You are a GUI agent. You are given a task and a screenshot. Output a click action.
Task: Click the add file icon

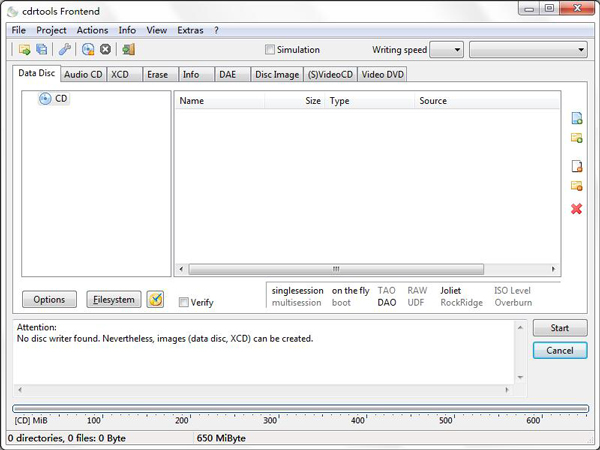pos(577,118)
